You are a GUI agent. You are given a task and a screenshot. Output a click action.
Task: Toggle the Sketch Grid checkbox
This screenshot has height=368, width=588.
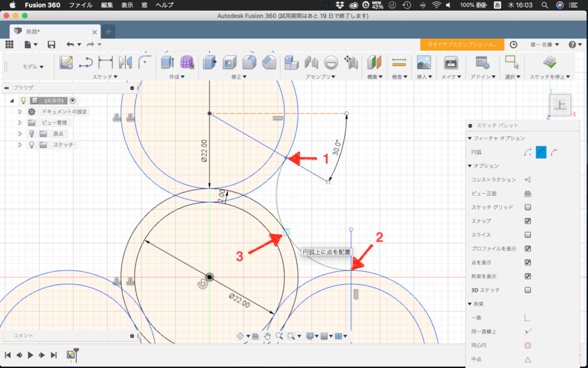pyautogui.click(x=528, y=207)
